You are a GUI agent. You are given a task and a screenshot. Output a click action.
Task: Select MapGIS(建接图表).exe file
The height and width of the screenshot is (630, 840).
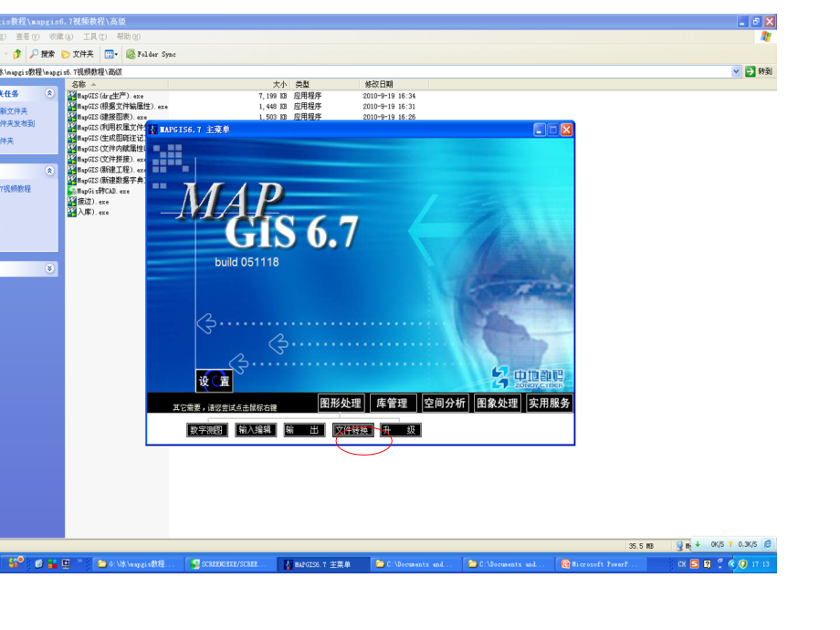coord(107,117)
